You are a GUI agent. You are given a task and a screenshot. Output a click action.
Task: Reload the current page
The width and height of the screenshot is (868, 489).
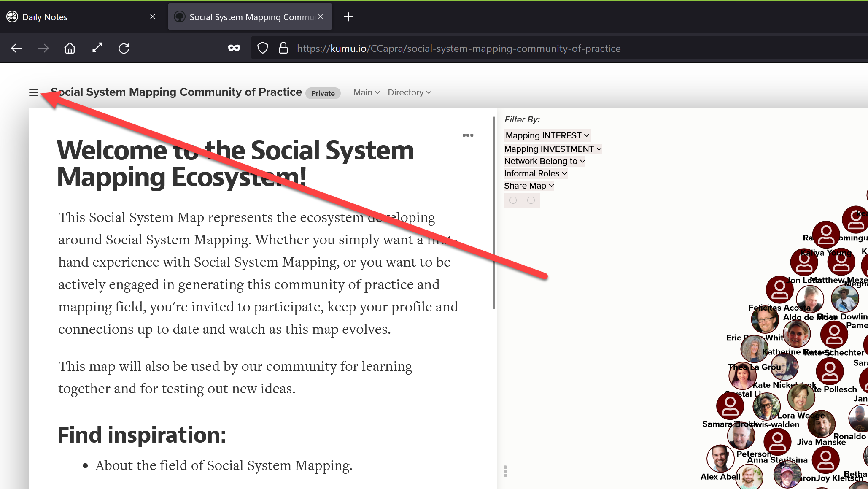click(x=124, y=49)
